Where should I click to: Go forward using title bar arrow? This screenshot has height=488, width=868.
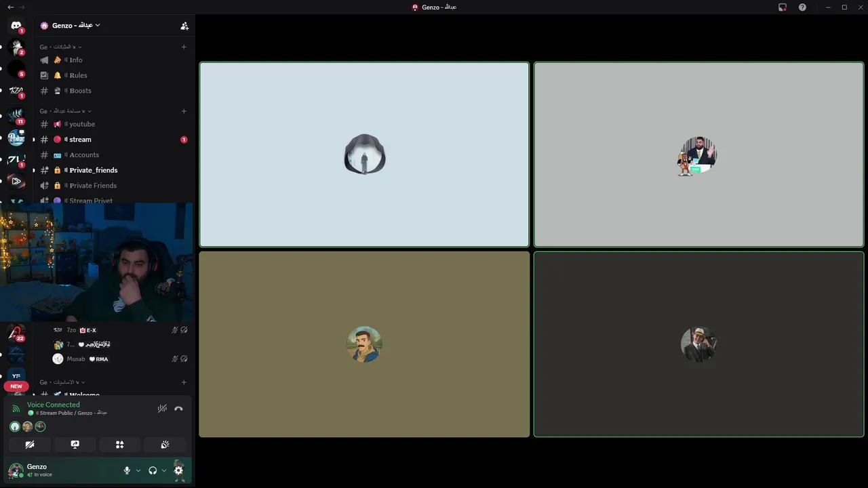[22, 7]
